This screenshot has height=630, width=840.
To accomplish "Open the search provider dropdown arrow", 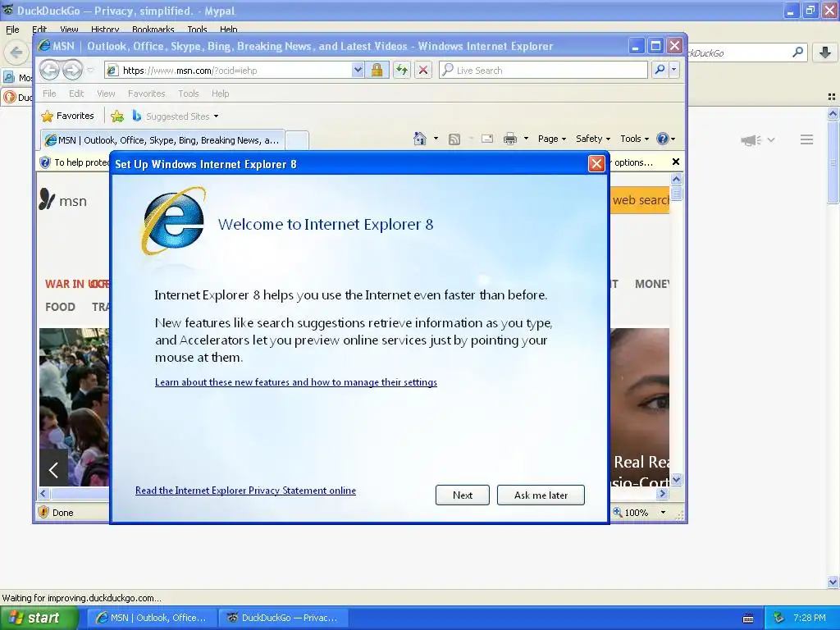I will [674, 70].
